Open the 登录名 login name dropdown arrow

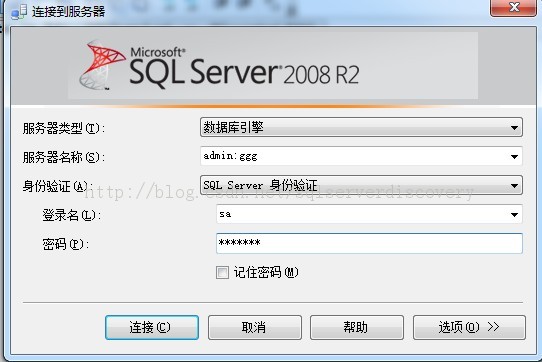pyautogui.click(x=514, y=214)
